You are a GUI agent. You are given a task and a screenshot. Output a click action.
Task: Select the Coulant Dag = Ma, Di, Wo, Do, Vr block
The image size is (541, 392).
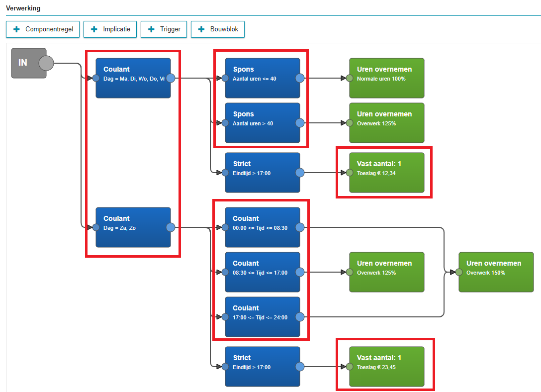coord(133,78)
